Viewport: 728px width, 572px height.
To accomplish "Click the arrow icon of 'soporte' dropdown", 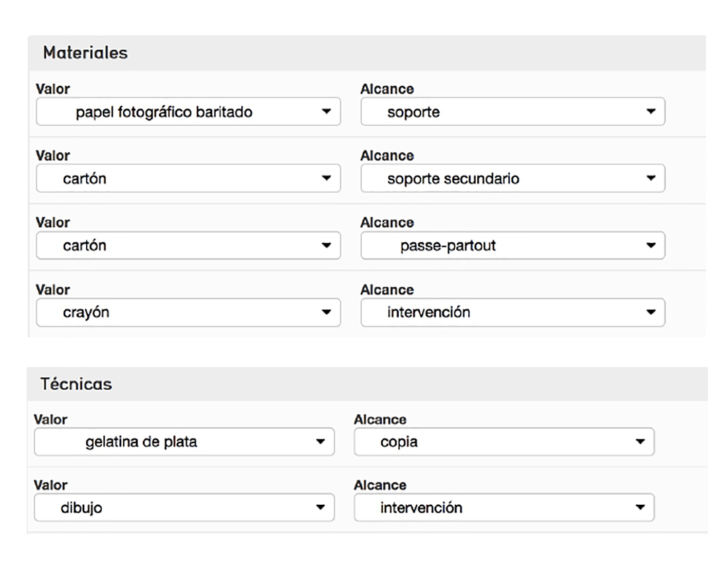I will tap(651, 111).
